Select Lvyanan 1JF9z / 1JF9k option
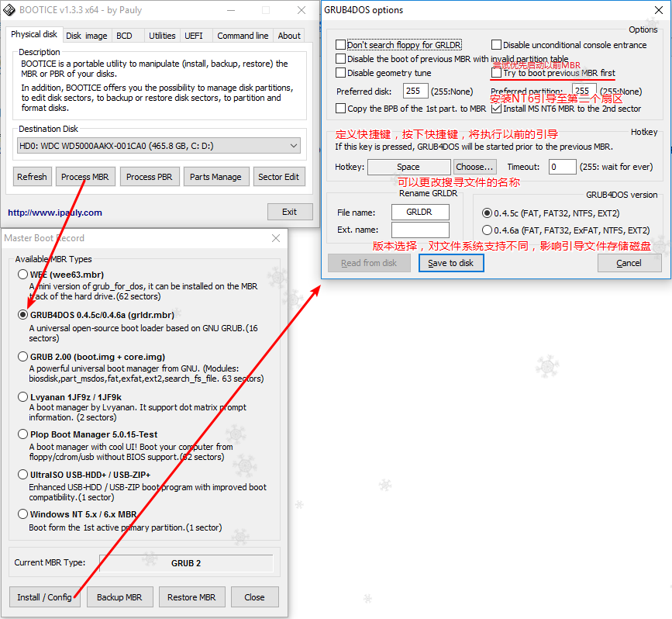 click(x=70, y=397)
